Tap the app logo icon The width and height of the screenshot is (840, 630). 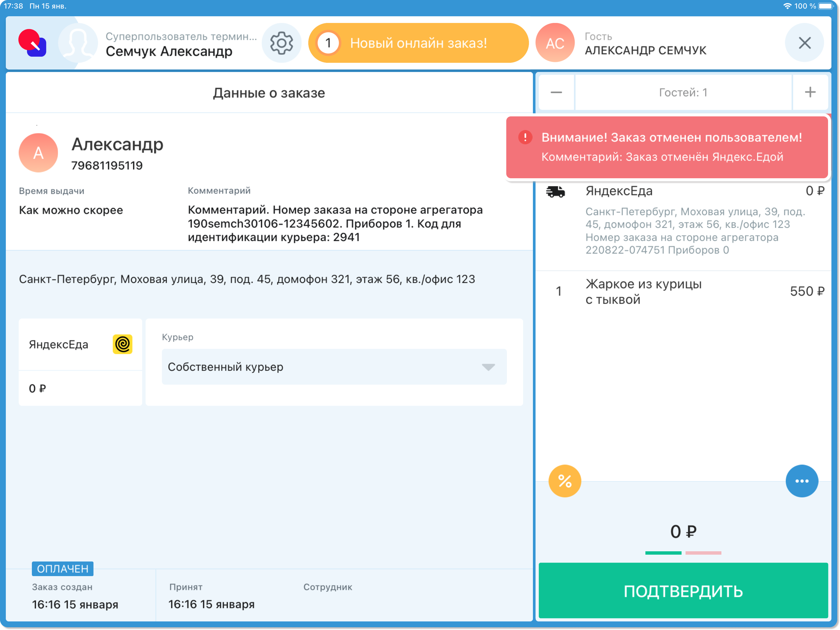pos(33,43)
